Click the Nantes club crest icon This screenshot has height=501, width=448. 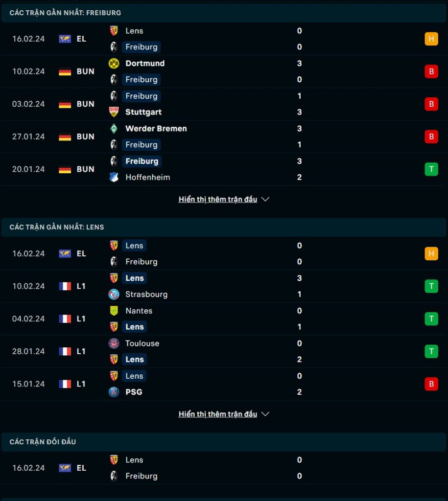114,311
